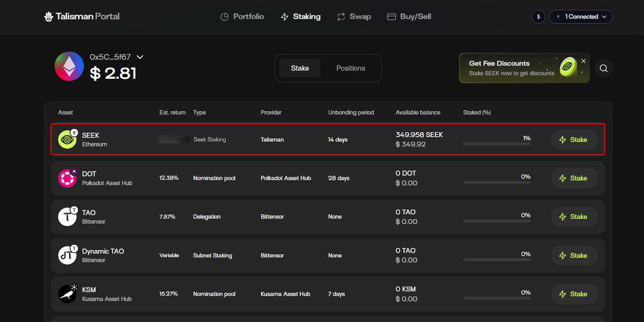The height and width of the screenshot is (322, 644).
Task: Navigate to the Buy/Sell tab
Action: tap(409, 17)
